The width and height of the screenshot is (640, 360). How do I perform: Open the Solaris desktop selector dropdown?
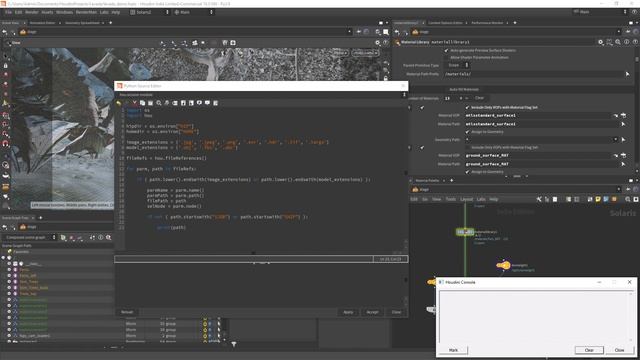[x=149, y=12]
